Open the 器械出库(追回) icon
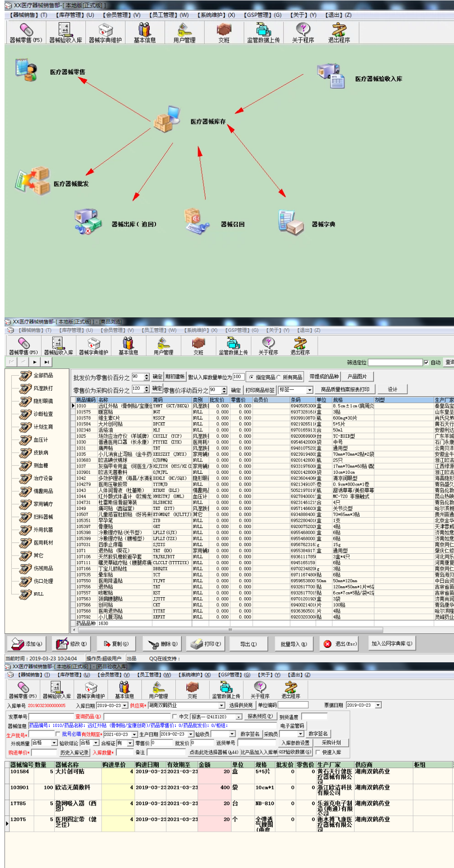454x868 pixels. click(x=88, y=222)
